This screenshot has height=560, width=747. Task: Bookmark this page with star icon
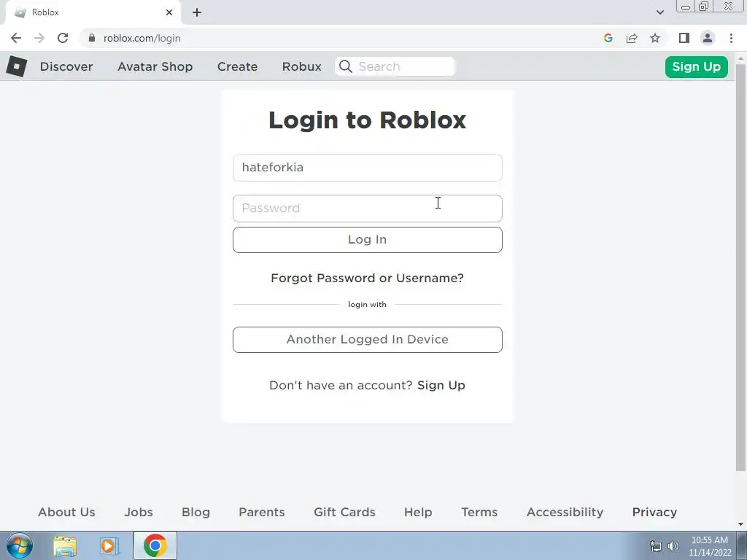click(x=655, y=38)
